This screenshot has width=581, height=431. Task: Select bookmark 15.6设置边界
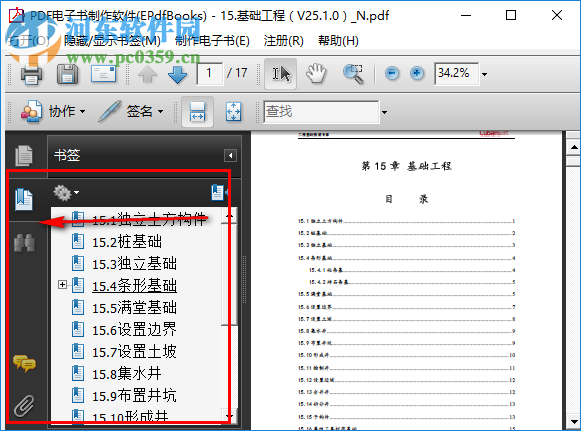tap(135, 329)
